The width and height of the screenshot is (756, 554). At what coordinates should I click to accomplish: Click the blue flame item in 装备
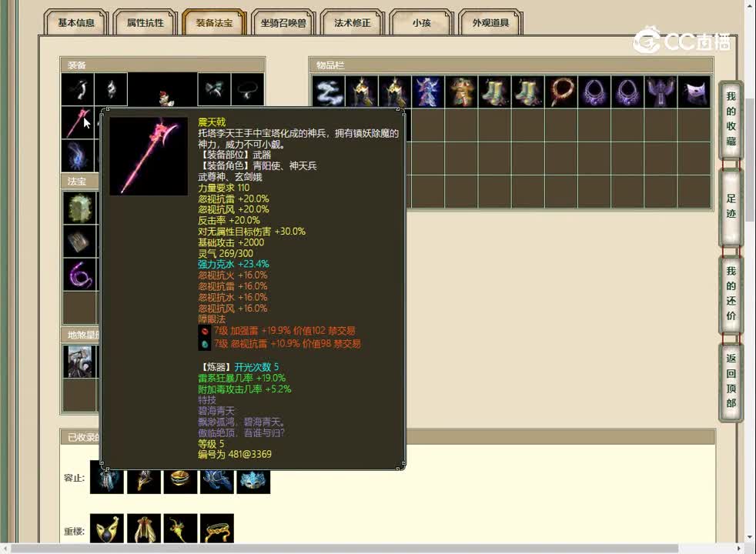[78, 155]
